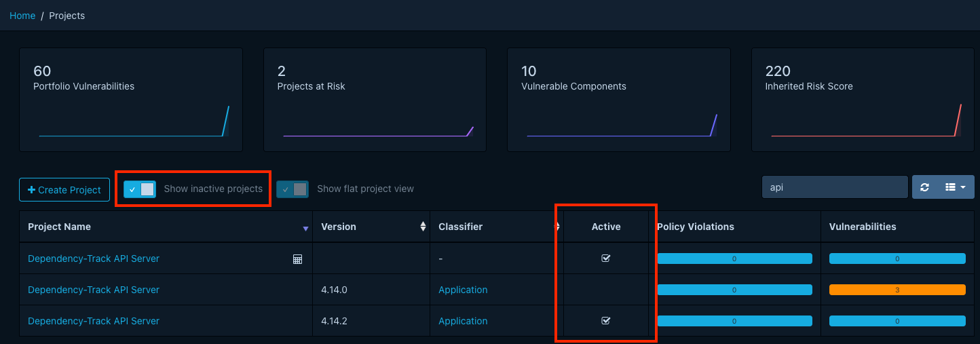Click the Portfolio Vulnerabilities card
Image resolution: width=980 pixels, height=344 pixels.
click(x=131, y=100)
